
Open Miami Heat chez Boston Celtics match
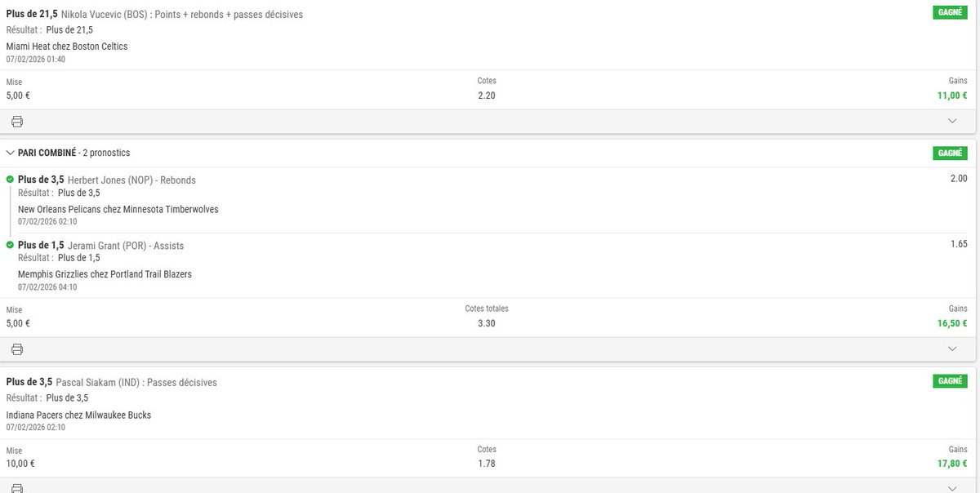[67, 47]
